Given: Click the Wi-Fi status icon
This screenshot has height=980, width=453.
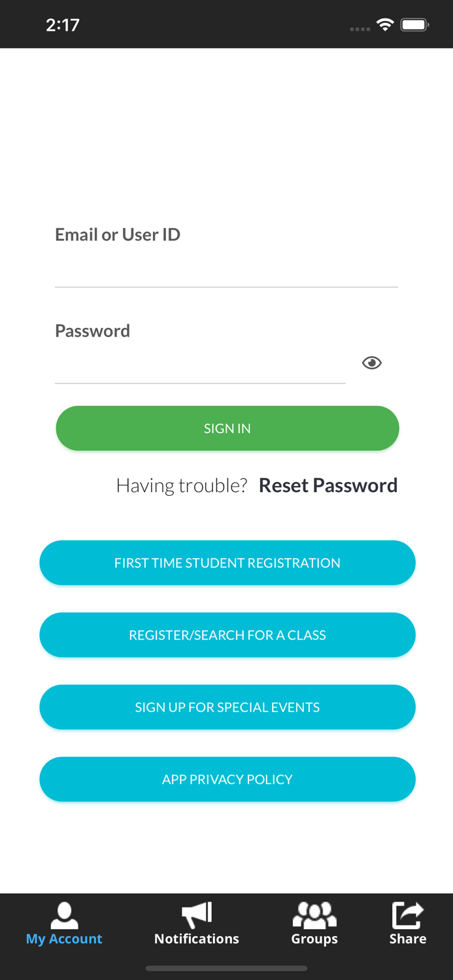Looking at the screenshot, I should pos(385,25).
